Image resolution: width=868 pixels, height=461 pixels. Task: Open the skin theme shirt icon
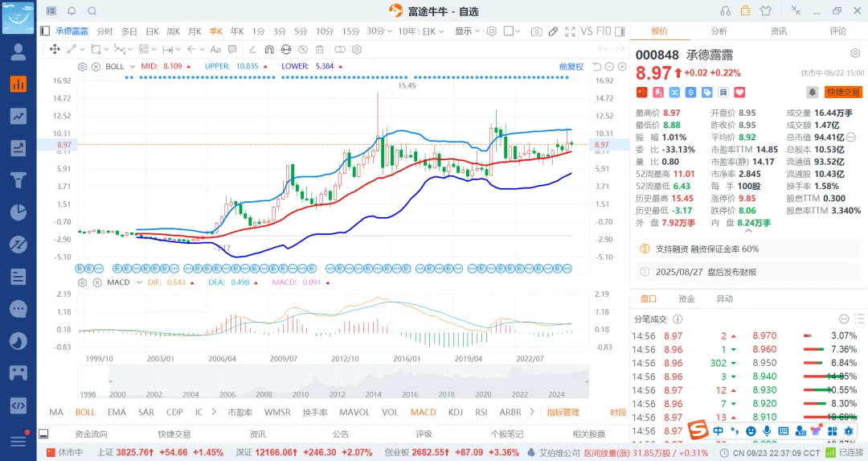pyautogui.click(x=766, y=10)
